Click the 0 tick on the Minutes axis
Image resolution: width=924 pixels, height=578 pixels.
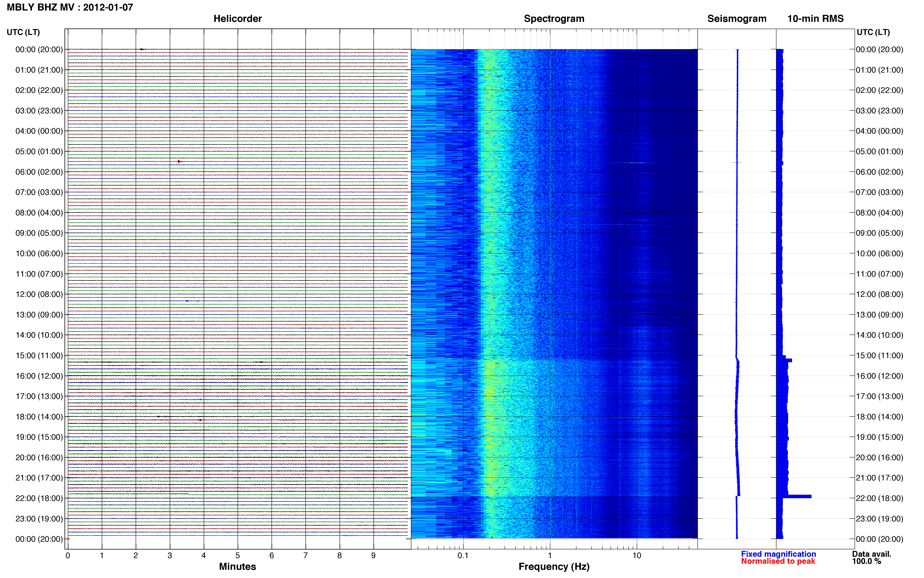[x=68, y=556]
